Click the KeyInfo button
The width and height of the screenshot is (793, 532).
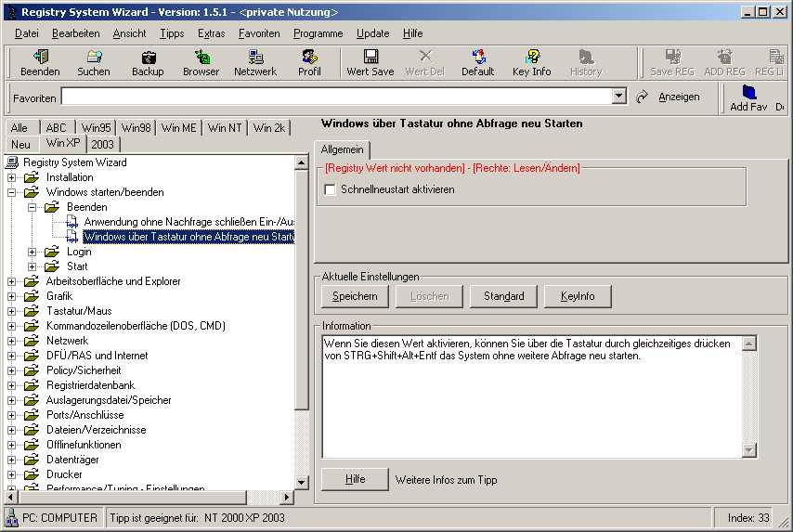click(x=578, y=296)
